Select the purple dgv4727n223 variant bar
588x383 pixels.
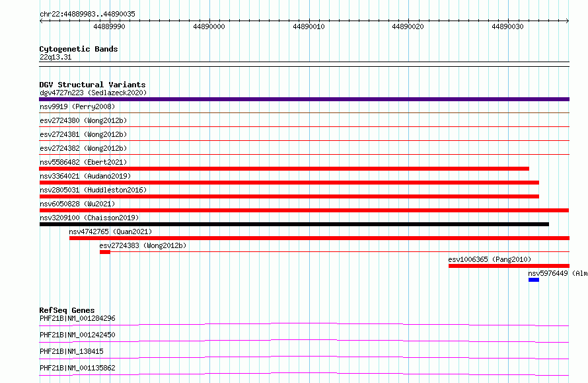click(x=304, y=99)
